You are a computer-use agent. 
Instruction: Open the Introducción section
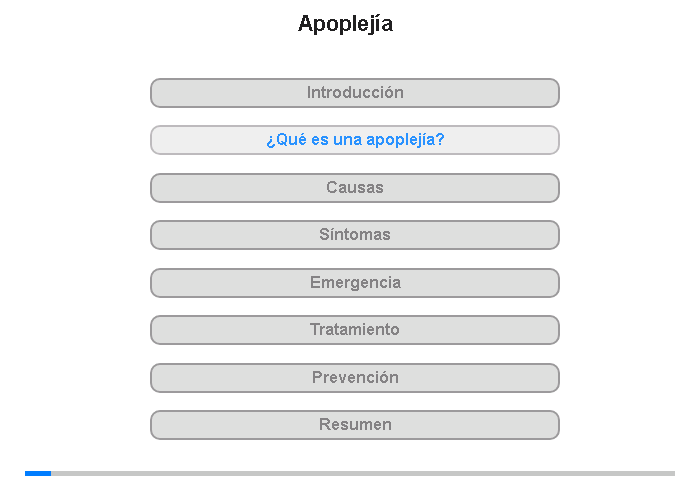click(354, 93)
